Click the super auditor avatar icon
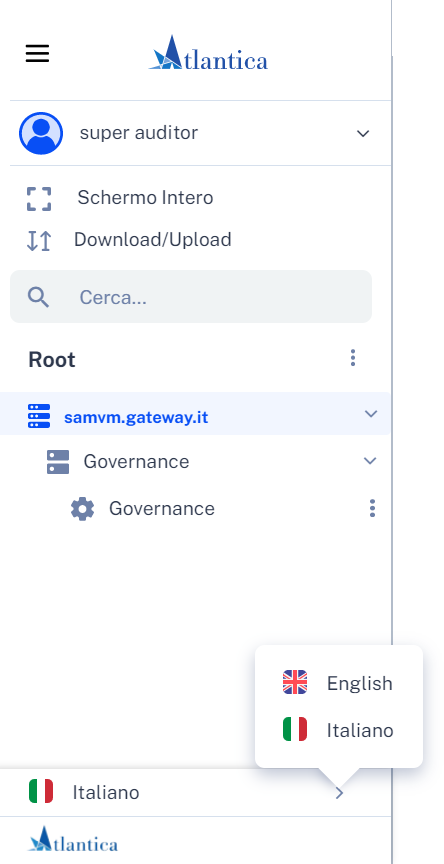Viewport: 444px width, 864px height. (41, 133)
